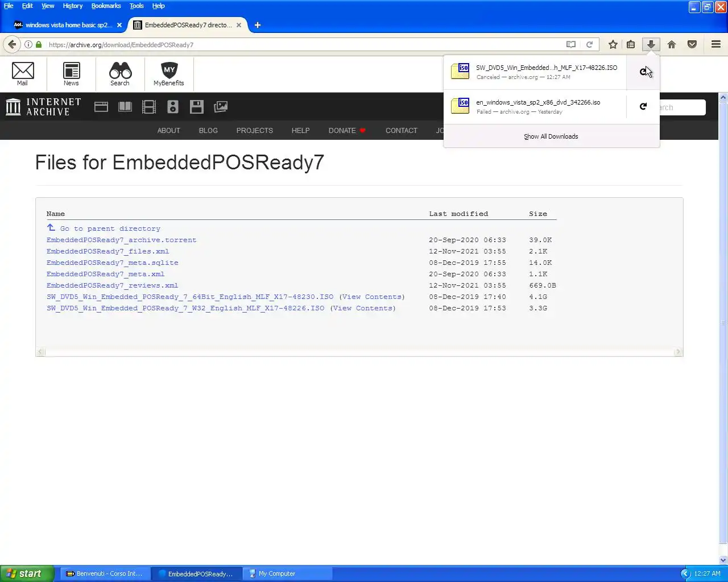Open the Pocket toolbar icon
The height and width of the screenshot is (582, 728).
point(692,44)
